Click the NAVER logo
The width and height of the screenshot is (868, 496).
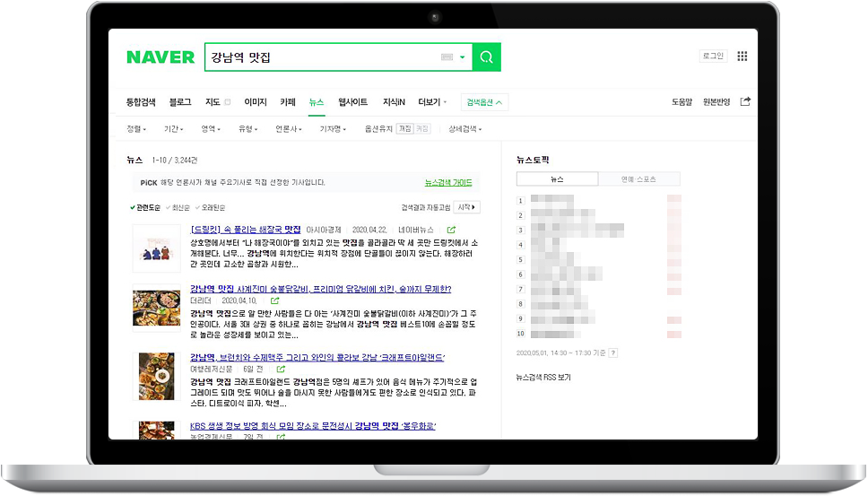pyautogui.click(x=161, y=57)
